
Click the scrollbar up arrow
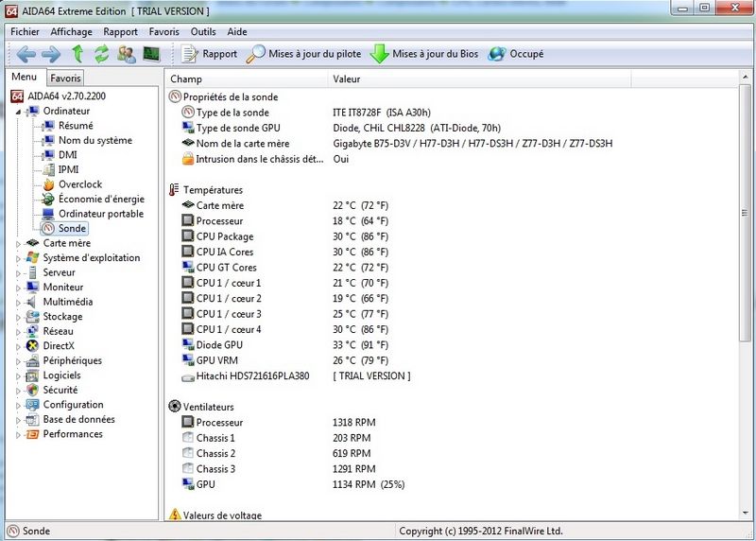(x=746, y=78)
